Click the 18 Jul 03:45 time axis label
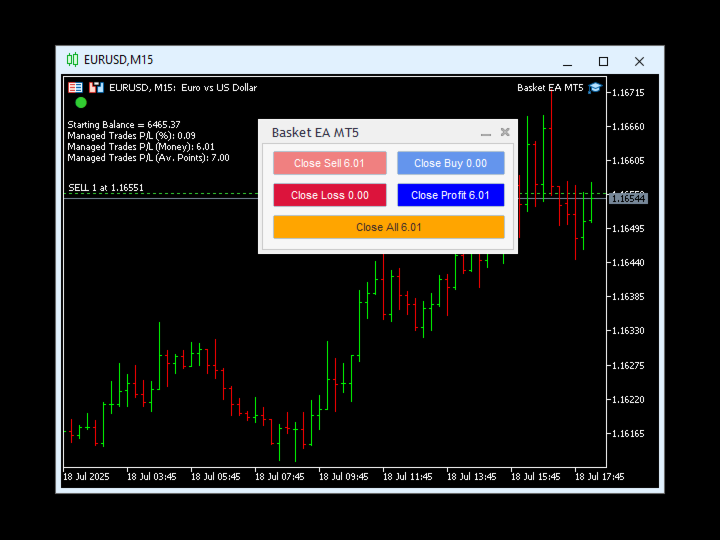Screen dimensions: 720x540 coord(152,477)
